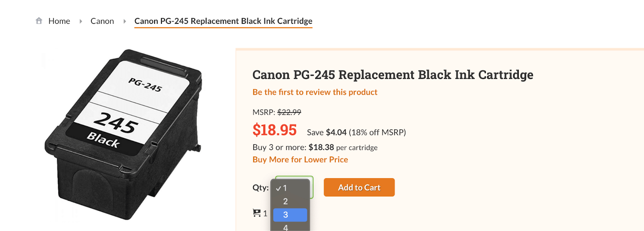Image resolution: width=644 pixels, height=231 pixels.
Task: Go to the Home breadcrumb link
Action: (59, 21)
